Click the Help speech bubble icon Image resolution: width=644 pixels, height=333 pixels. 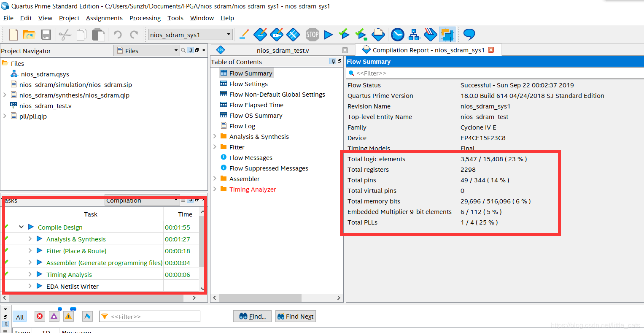pyautogui.click(x=469, y=34)
